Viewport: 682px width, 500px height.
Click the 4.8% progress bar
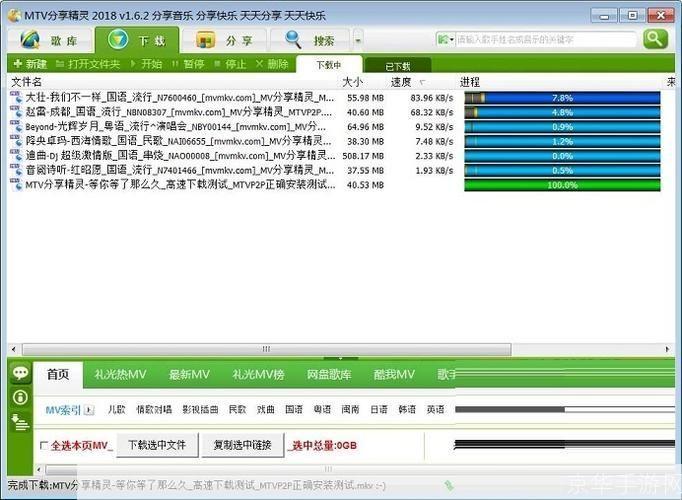[562, 112]
